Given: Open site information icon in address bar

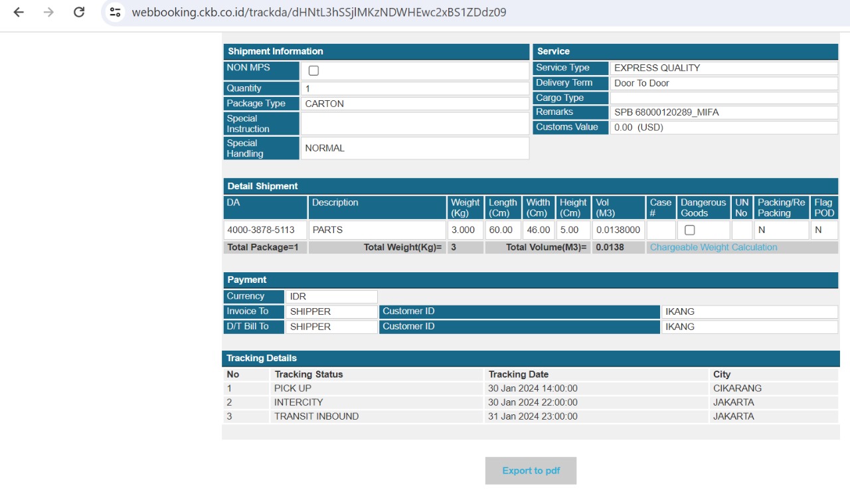Looking at the screenshot, I should pos(116,12).
